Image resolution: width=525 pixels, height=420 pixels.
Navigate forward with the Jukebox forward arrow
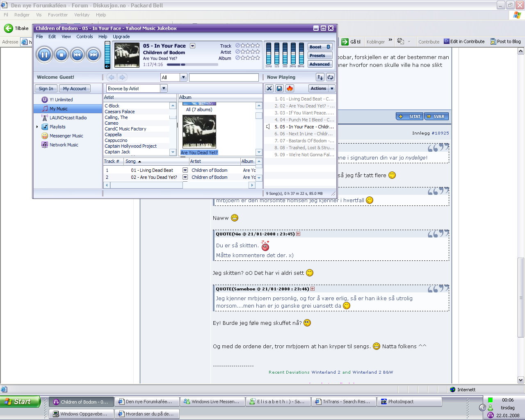(122, 77)
